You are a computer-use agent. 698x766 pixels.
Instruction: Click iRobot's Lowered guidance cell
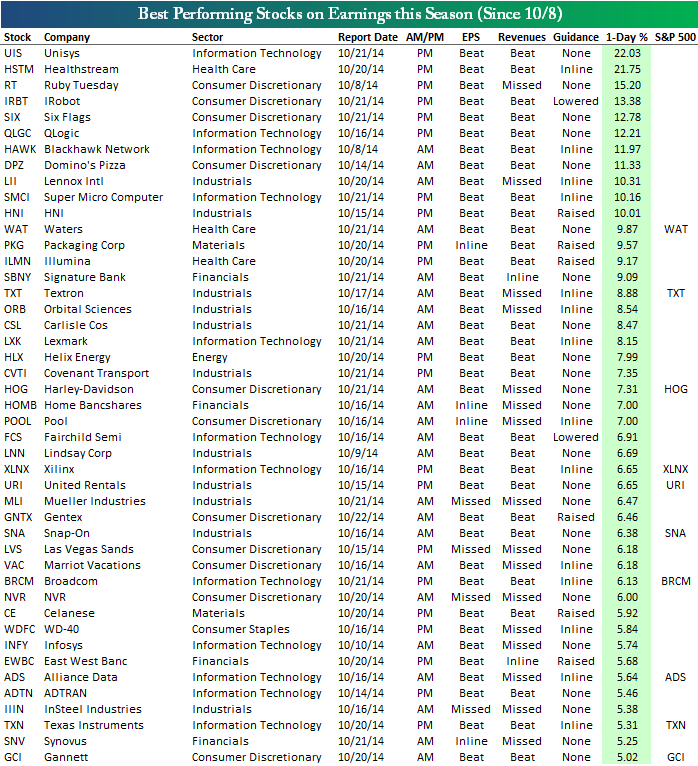coord(576,101)
